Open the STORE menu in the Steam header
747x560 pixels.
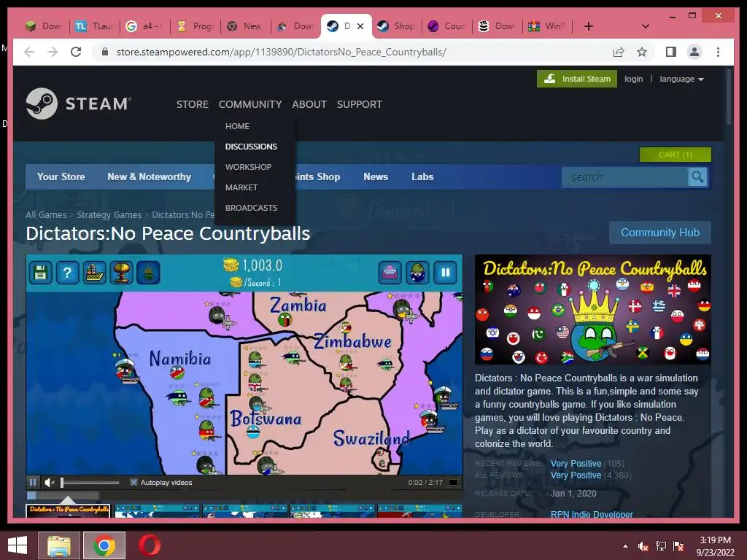(x=193, y=104)
